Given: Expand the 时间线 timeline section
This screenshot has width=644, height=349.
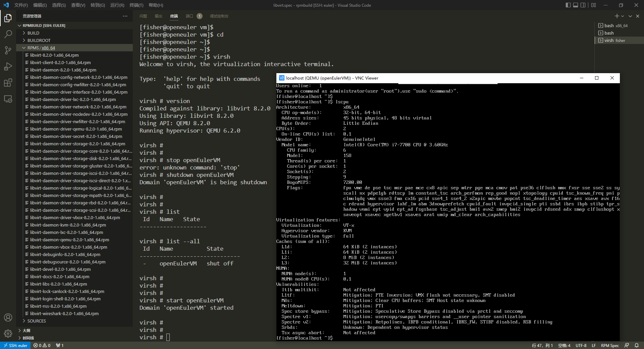Looking at the screenshot, I should pyautogui.click(x=74, y=338).
